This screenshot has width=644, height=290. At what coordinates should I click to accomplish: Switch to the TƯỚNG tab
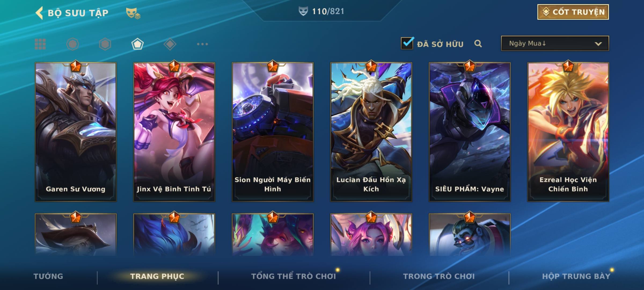click(x=48, y=276)
